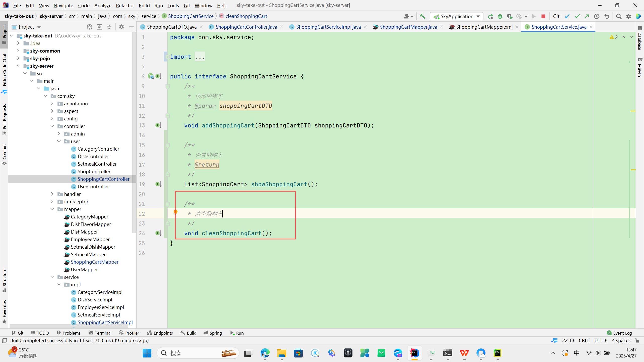This screenshot has width=644, height=362.
Task: Toggle the Database tool window
Action: pyautogui.click(x=640, y=38)
